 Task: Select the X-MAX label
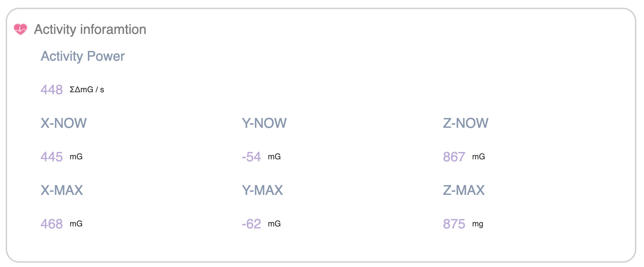(x=62, y=191)
